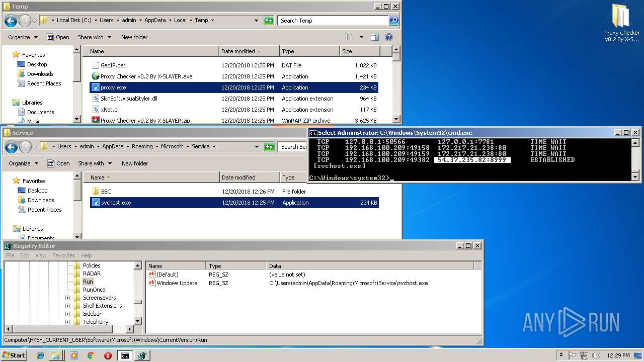Open the Registry Editor View menu
The height and width of the screenshot is (362, 644).
tap(41, 255)
